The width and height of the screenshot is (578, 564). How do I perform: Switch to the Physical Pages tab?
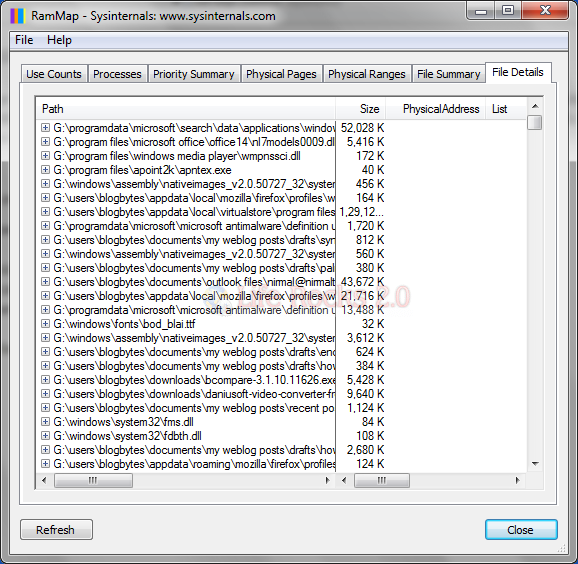(281, 74)
